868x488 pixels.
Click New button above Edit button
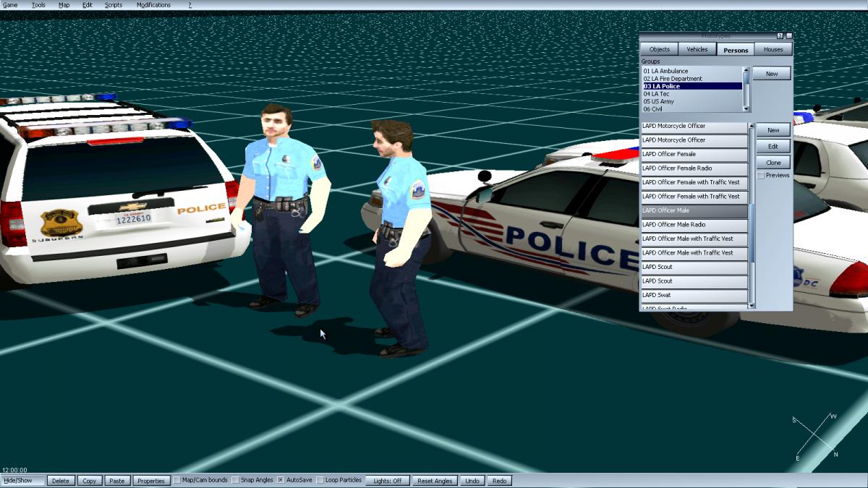pyautogui.click(x=773, y=130)
